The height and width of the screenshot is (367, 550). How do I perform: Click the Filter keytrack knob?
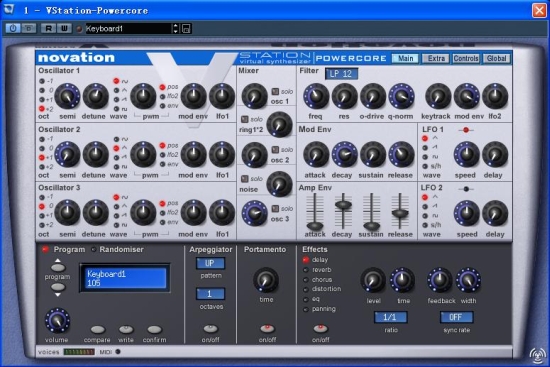(x=438, y=96)
